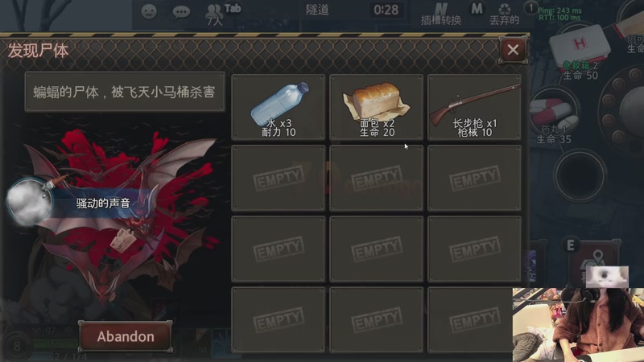Screen dimensions: 644x362
Task: Show the player list Tab icon
Action: pyautogui.click(x=223, y=14)
